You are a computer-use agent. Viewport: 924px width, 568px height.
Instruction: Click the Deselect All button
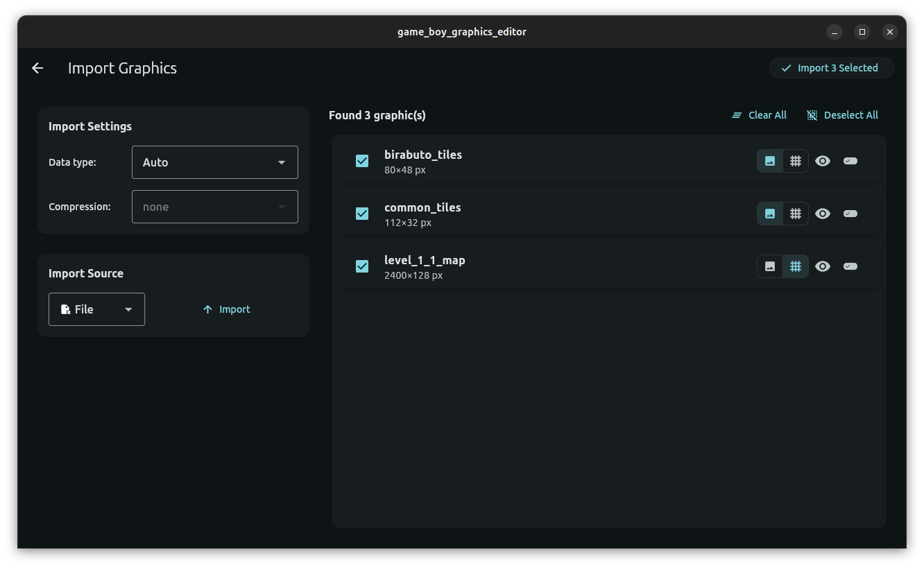pyautogui.click(x=843, y=115)
